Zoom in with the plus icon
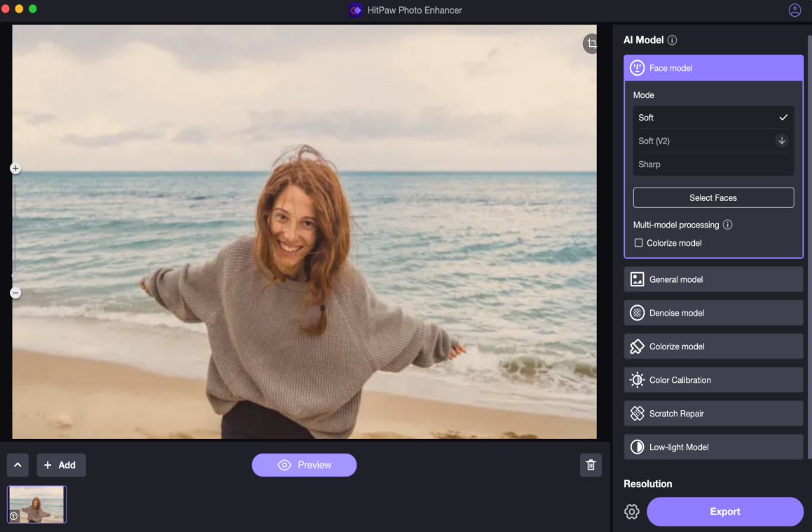 click(x=15, y=168)
